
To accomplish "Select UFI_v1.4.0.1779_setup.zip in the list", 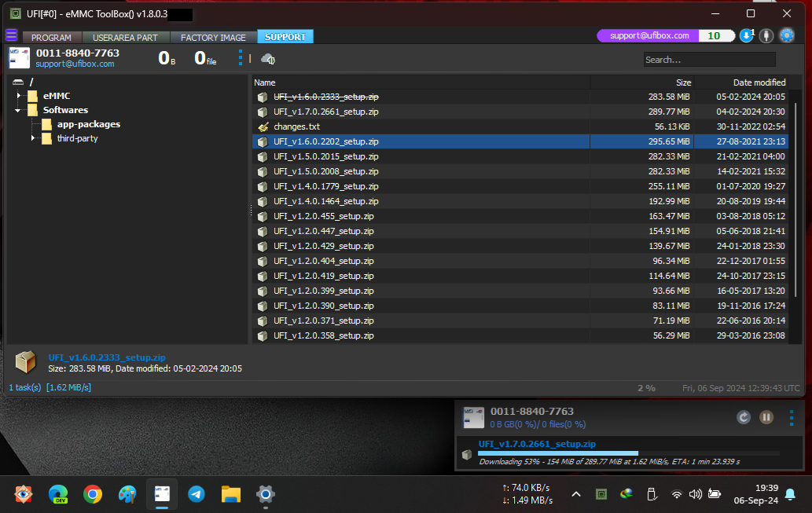I will (x=326, y=186).
